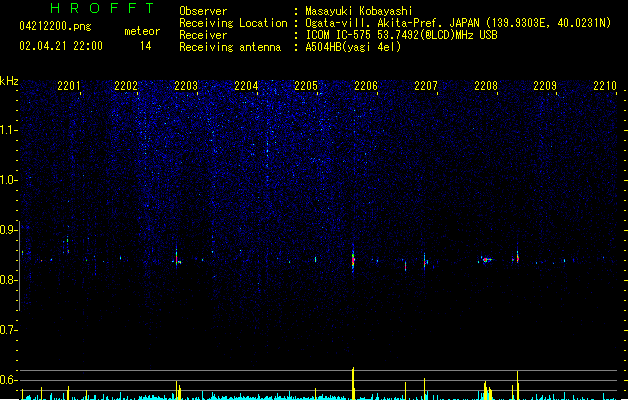The width and height of the screenshot is (629, 400).
Task: Click the meteor label
Action: point(142,31)
